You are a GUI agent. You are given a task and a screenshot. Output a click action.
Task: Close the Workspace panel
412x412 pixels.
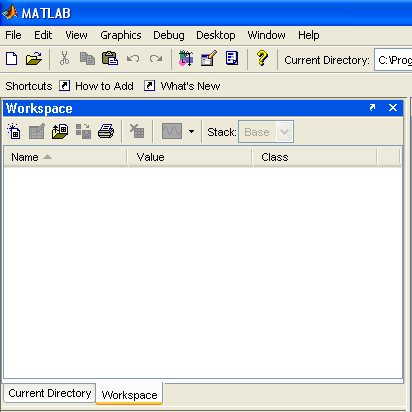pyautogui.click(x=393, y=107)
